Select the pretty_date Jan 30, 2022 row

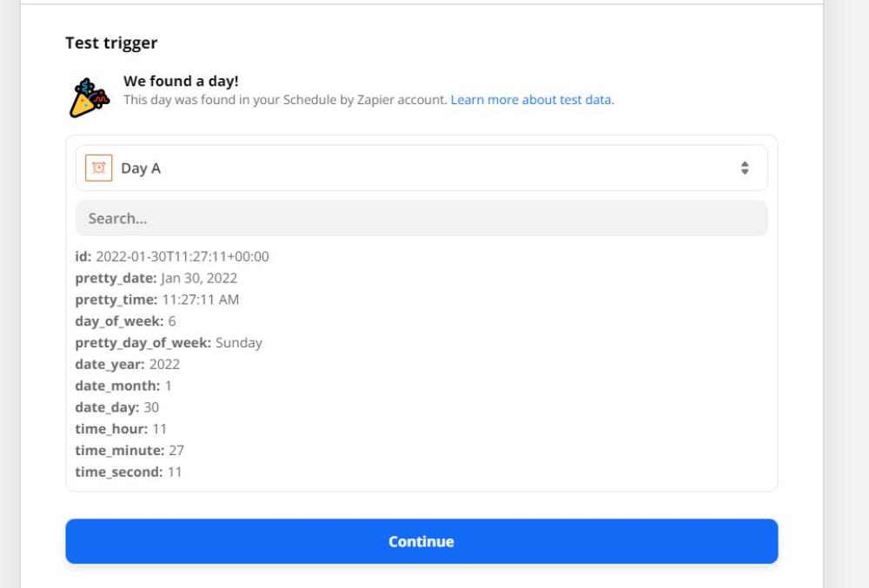coord(156,278)
